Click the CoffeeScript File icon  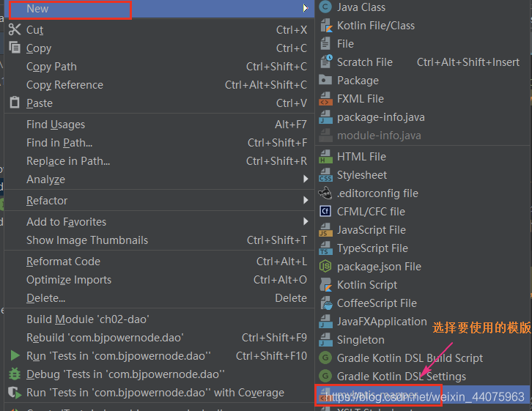click(x=325, y=303)
